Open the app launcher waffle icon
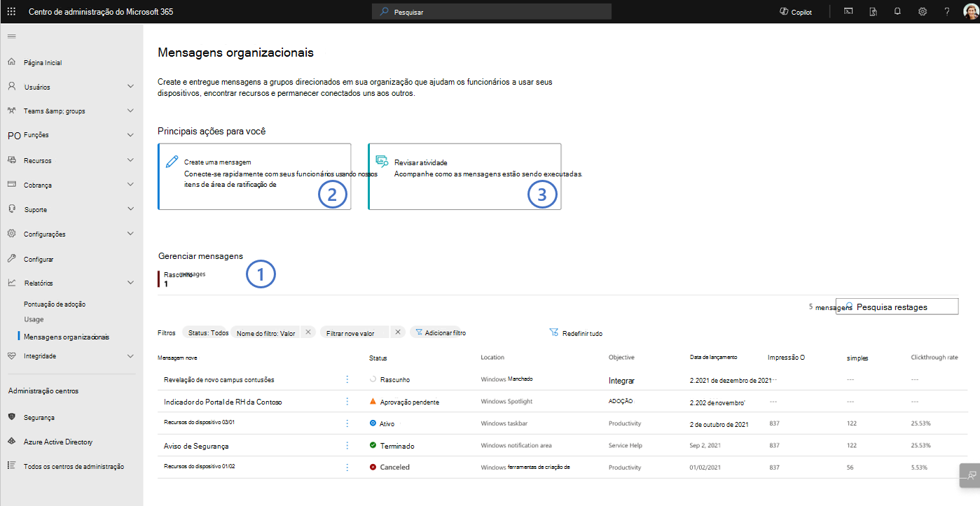The image size is (980, 506). point(11,11)
